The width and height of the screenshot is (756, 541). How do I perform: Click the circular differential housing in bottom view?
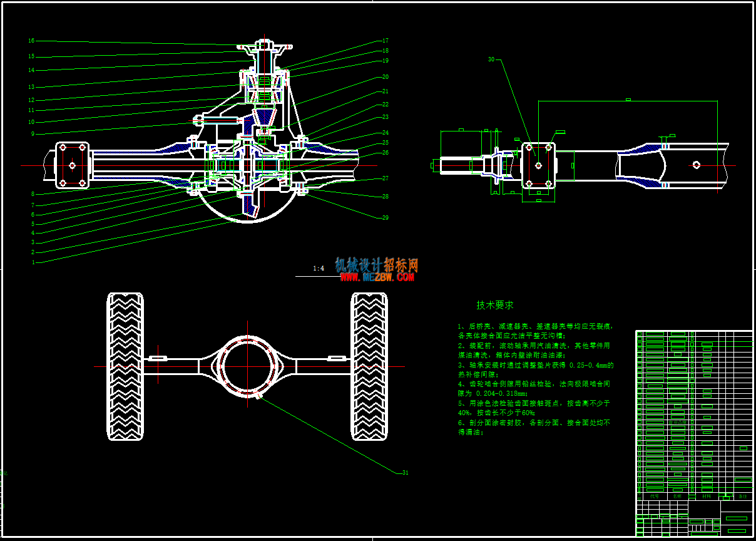coord(248,366)
